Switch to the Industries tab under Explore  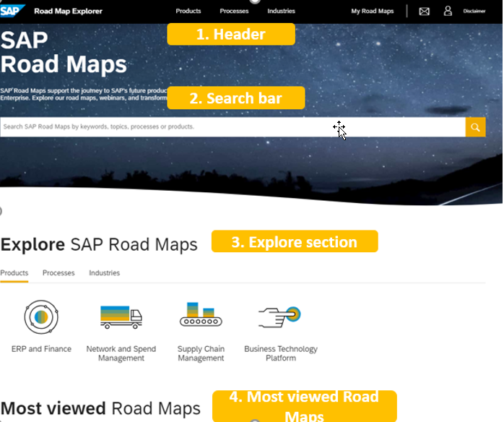point(104,273)
